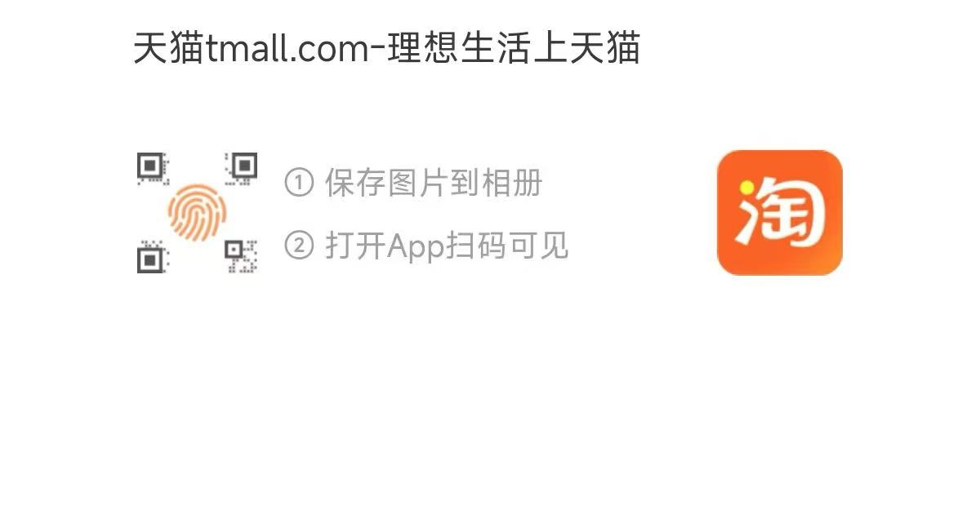Tap the white 淘 character in logo
Screen dimensions: 980x514
tap(782, 213)
